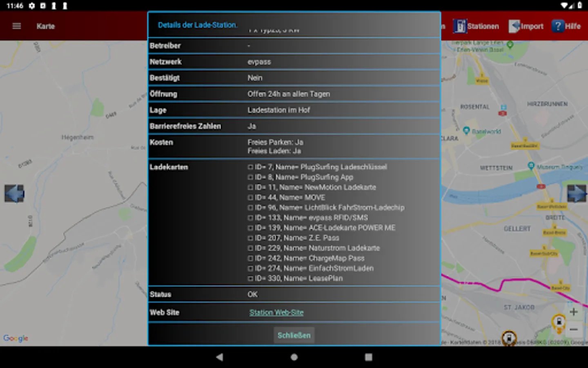
Task: Zoom out on the map with minus
Action: [x=574, y=329]
